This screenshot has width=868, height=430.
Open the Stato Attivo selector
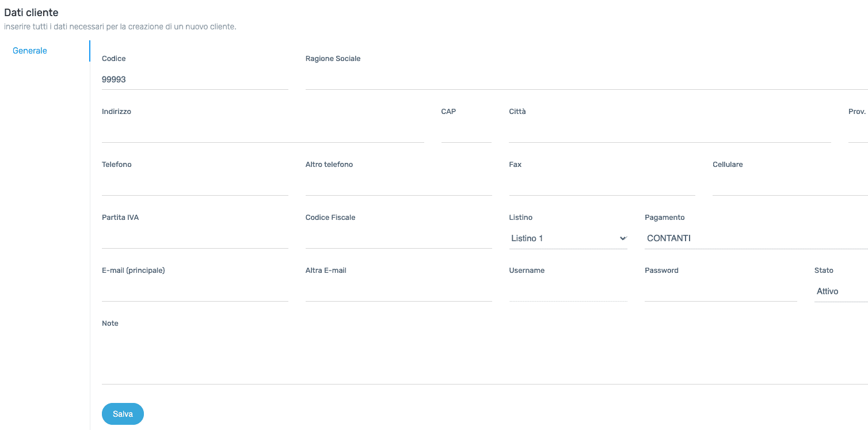(x=841, y=291)
